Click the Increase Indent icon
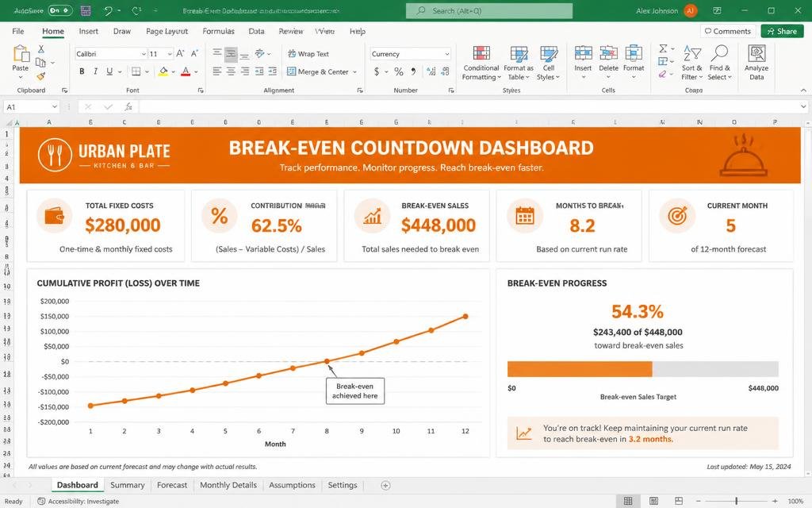The height and width of the screenshot is (508, 812). click(273, 71)
